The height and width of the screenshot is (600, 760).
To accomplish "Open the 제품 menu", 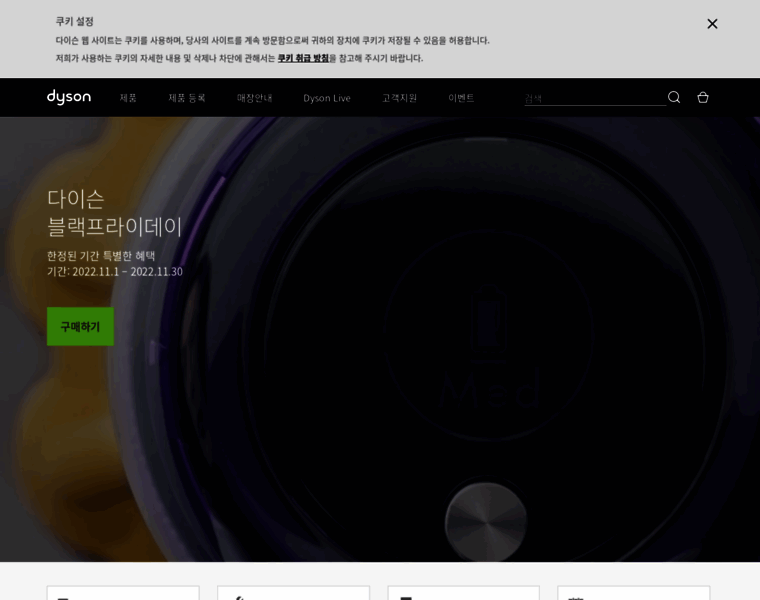I will point(128,98).
